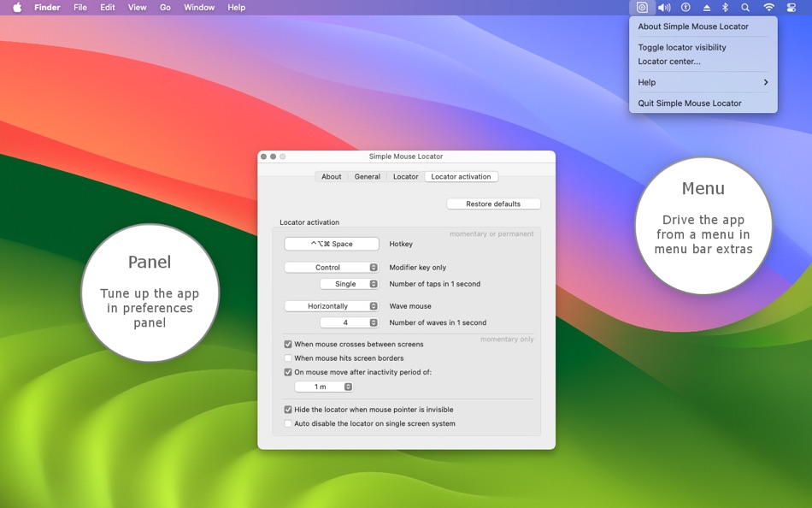The width and height of the screenshot is (812, 508).
Task: Toggle 'When mouse crosses between screens' checkbox
Action: click(288, 344)
